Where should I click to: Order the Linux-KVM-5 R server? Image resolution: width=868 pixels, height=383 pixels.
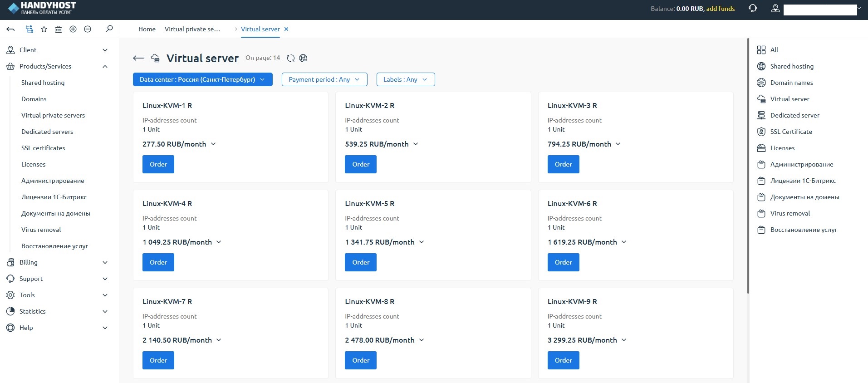pos(360,262)
